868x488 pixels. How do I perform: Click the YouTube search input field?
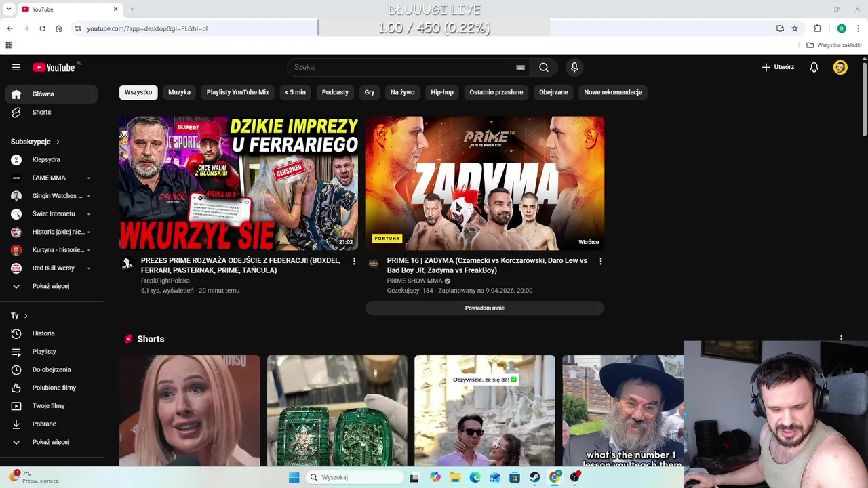(x=400, y=67)
